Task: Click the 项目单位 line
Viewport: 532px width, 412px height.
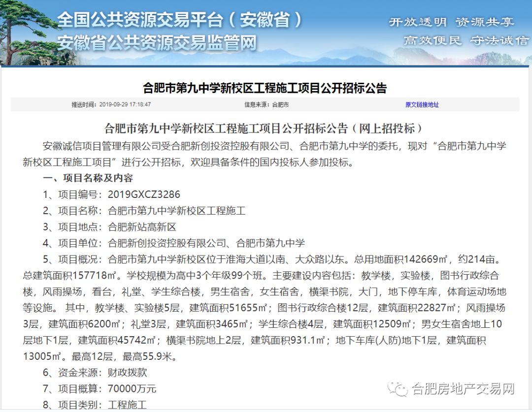Action: pos(174,243)
